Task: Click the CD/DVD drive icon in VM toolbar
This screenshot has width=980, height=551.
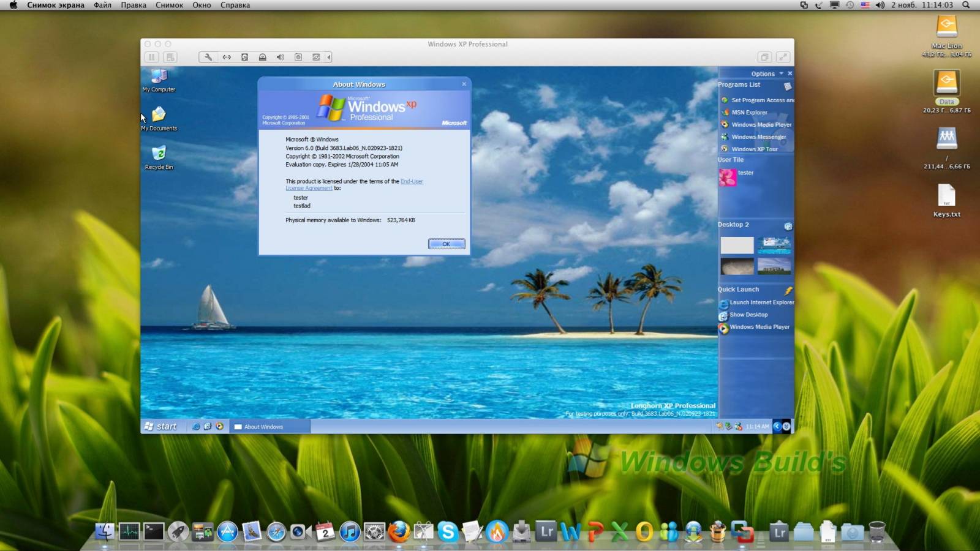Action: coord(262,57)
